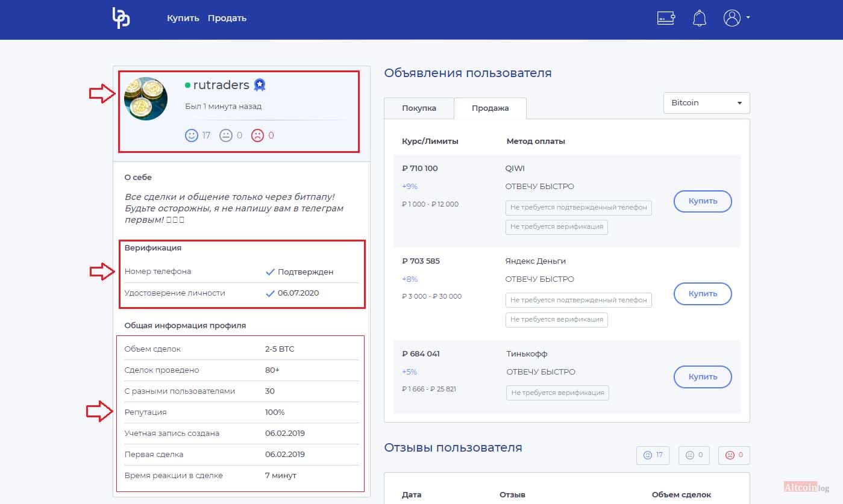Click the Тинькофф payment method label
The width and height of the screenshot is (843, 504).
(x=527, y=354)
